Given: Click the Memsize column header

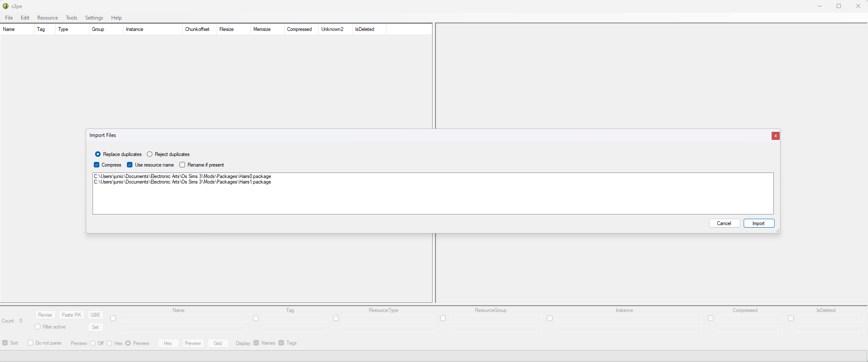Looking at the screenshot, I should coord(267,29).
